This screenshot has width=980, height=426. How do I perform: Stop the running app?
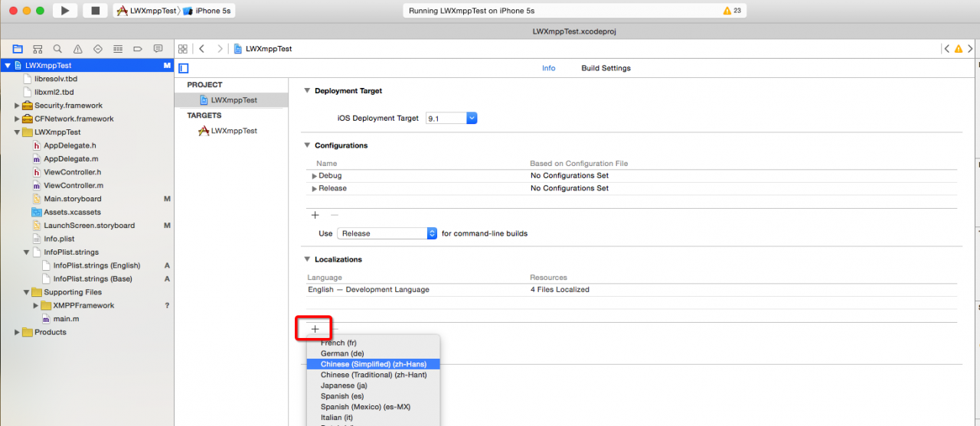click(95, 11)
